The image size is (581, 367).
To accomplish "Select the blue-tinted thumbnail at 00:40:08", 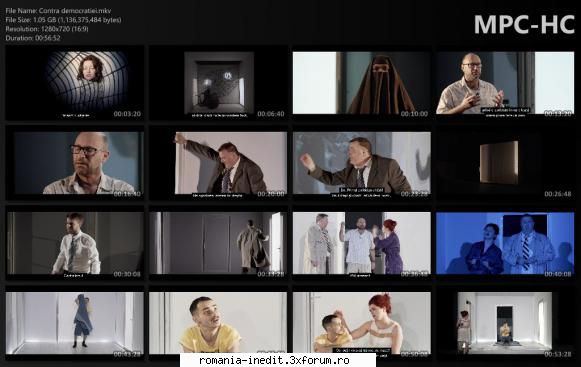I will pyautogui.click(x=505, y=243).
